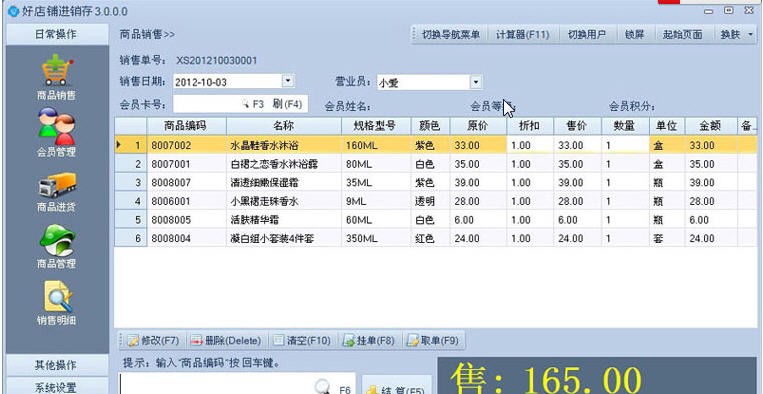The height and width of the screenshot is (394, 763).
Task: Select row 清透细嫩保湿霜
Action: 436,182
